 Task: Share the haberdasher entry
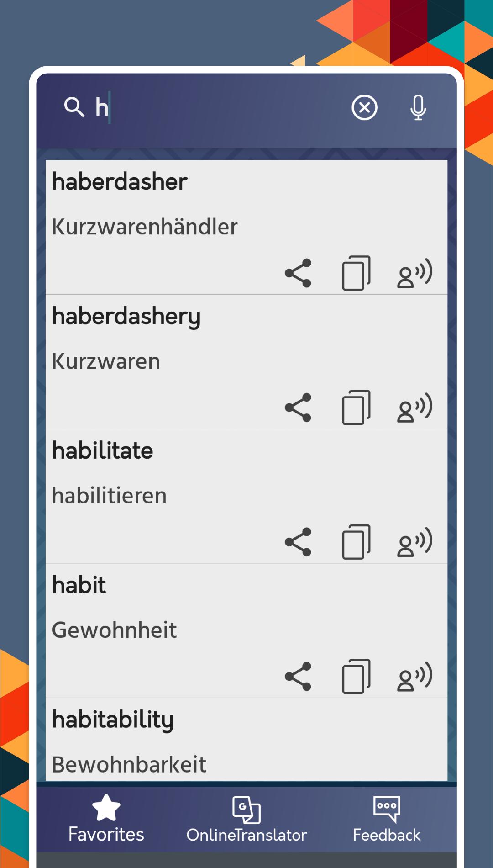pos(298,273)
